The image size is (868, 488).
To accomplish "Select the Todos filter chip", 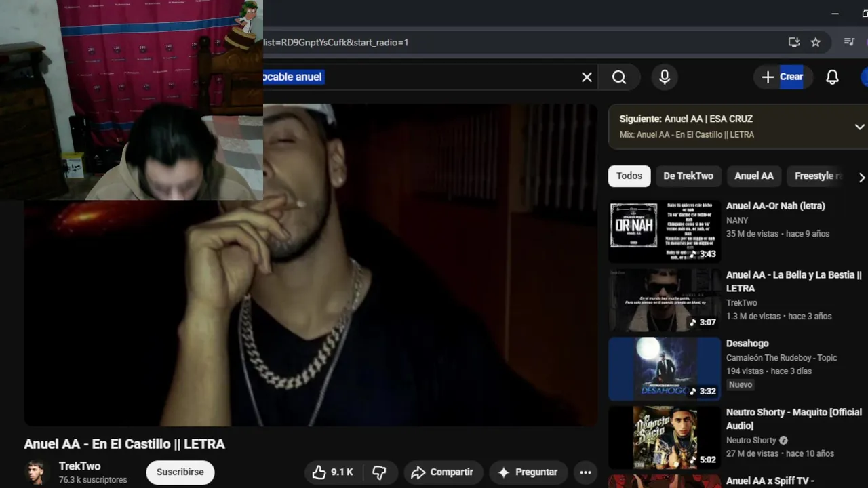I will click(629, 176).
